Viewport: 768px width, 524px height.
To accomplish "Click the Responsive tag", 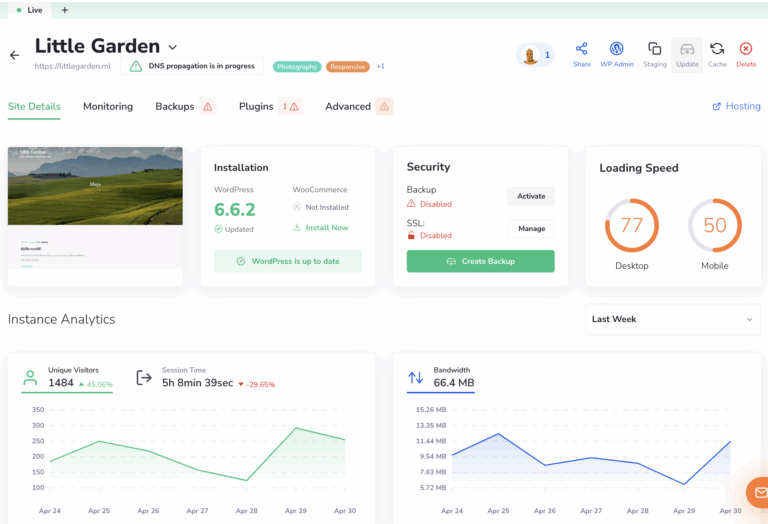I will pyautogui.click(x=347, y=67).
